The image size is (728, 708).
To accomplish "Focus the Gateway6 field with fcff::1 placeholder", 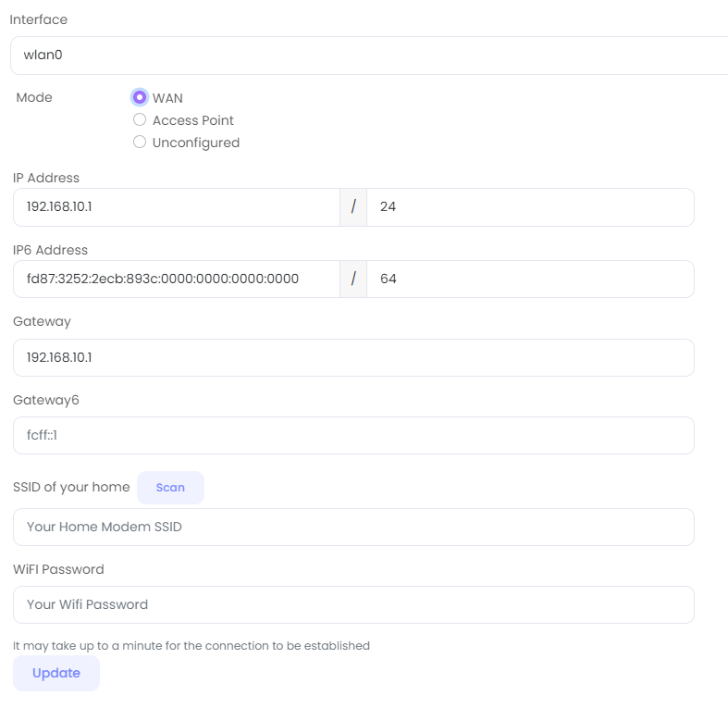I will [x=353, y=435].
